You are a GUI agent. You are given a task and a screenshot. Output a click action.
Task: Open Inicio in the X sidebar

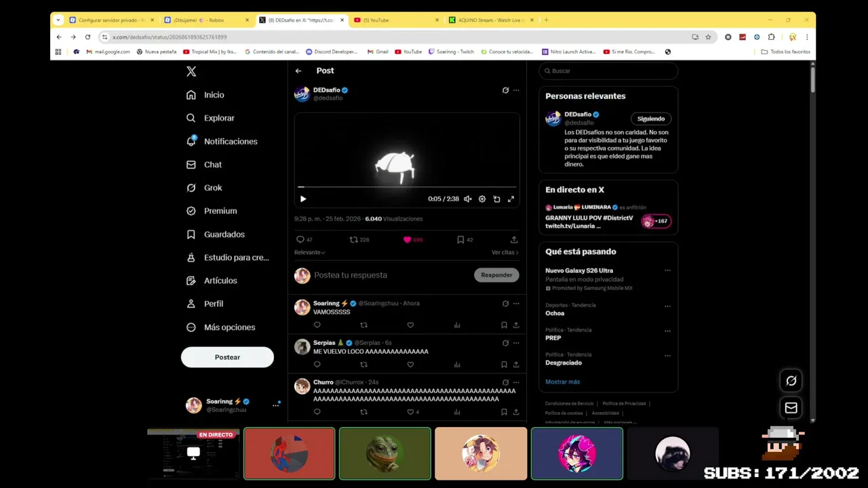(205, 95)
